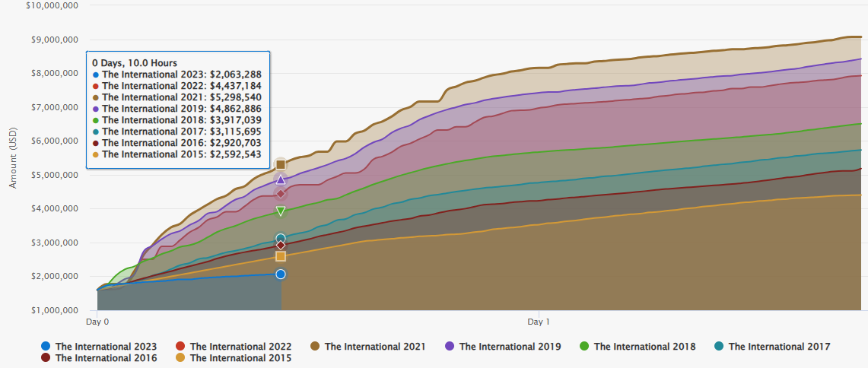The height and width of the screenshot is (368, 868).
Task: Toggle The International 2023 legend series
Action: [99, 347]
